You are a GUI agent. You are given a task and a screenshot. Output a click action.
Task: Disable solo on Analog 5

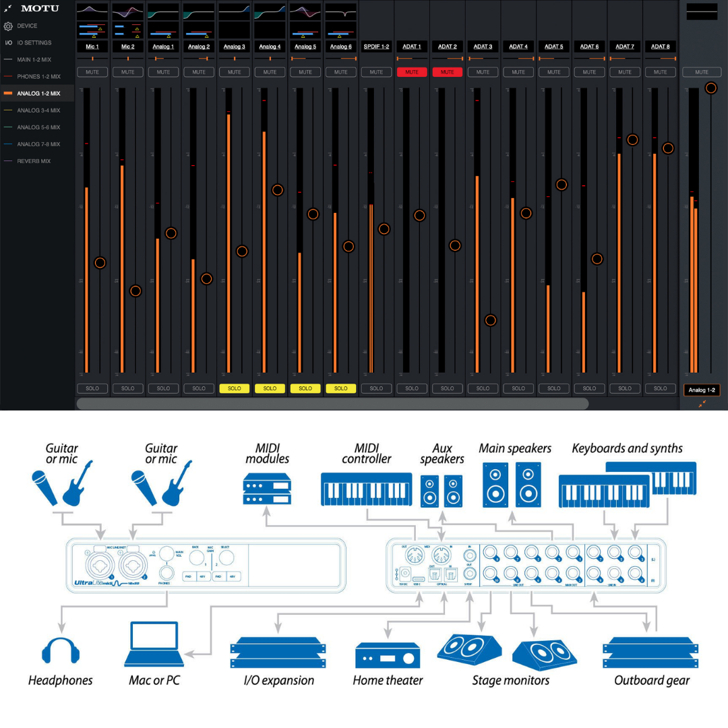tap(305, 388)
